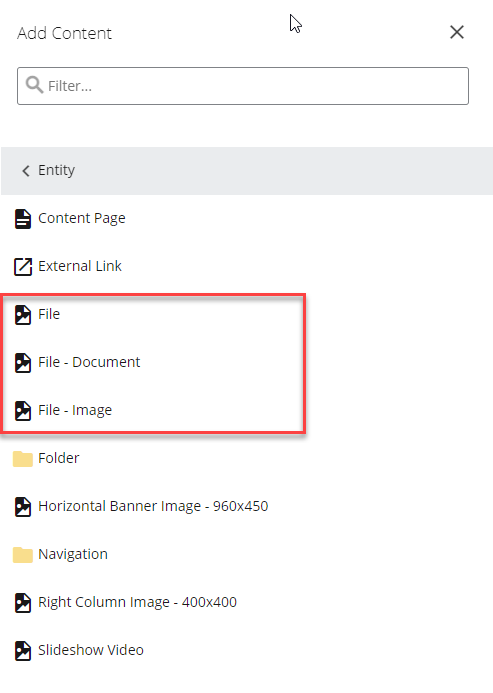The width and height of the screenshot is (493, 693).
Task: Collapse Entity using the back chevron
Action: [x=26, y=171]
